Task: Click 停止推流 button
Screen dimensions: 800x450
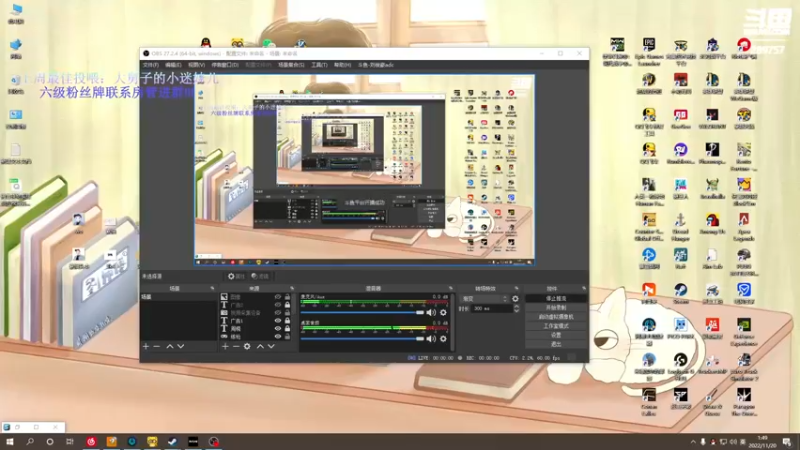Action: [x=556, y=298]
